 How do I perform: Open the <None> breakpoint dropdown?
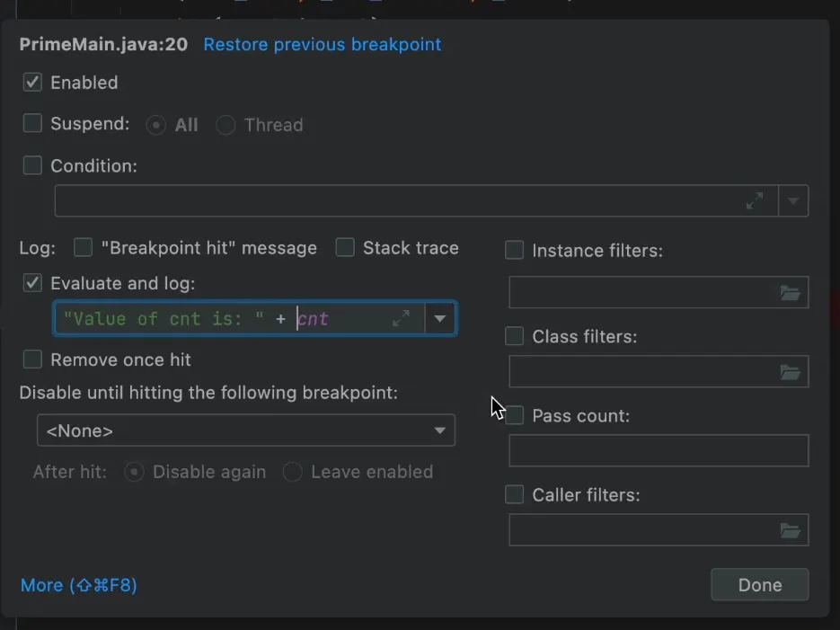click(245, 430)
